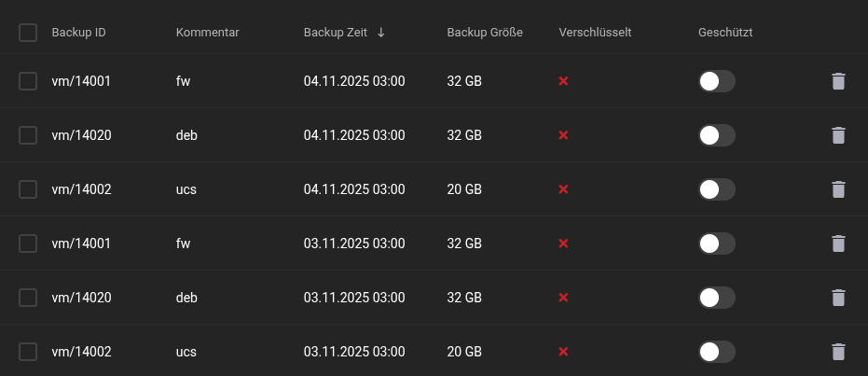Delete the vm/14001 backup from 04.11.2025

[x=838, y=81]
